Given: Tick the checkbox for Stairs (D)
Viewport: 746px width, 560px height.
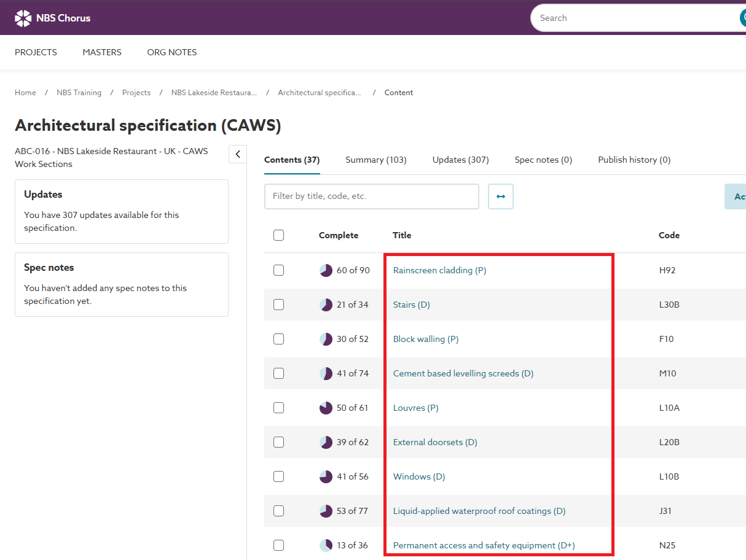Looking at the screenshot, I should [x=279, y=305].
